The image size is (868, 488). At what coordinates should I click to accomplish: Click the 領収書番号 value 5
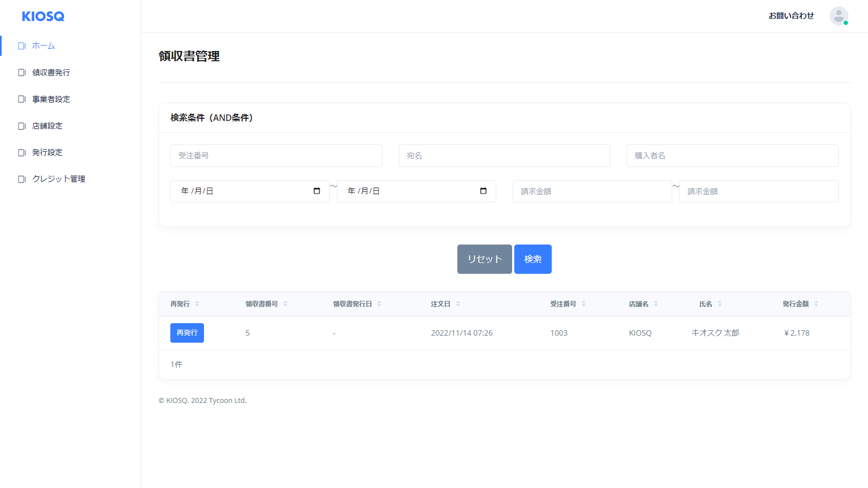(247, 333)
